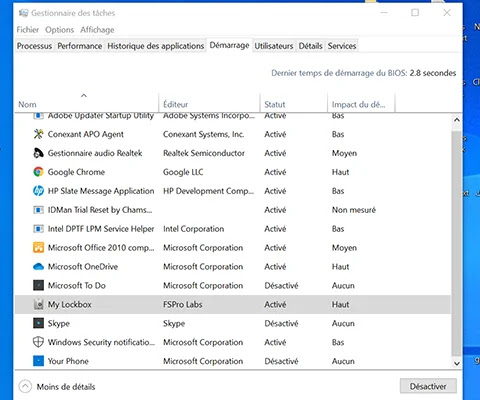Select the Microsoft To Do entry
The width and height of the screenshot is (480, 400).
click(77, 285)
